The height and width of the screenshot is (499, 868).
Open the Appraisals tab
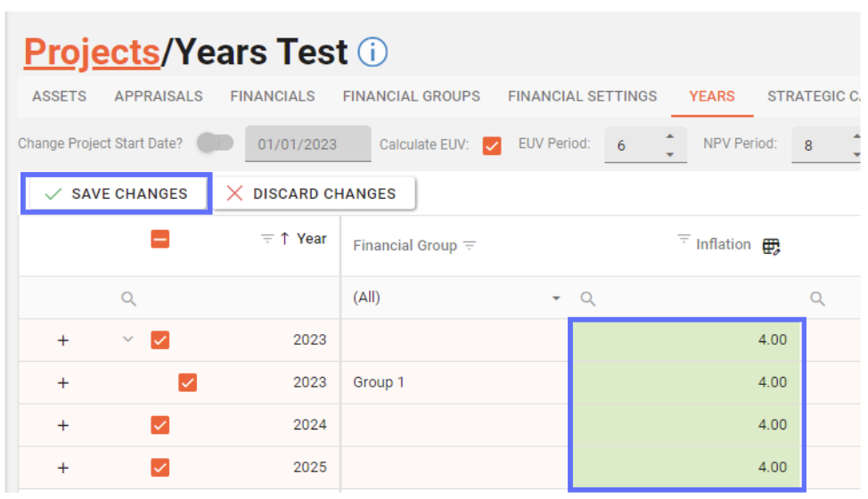[x=159, y=96]
